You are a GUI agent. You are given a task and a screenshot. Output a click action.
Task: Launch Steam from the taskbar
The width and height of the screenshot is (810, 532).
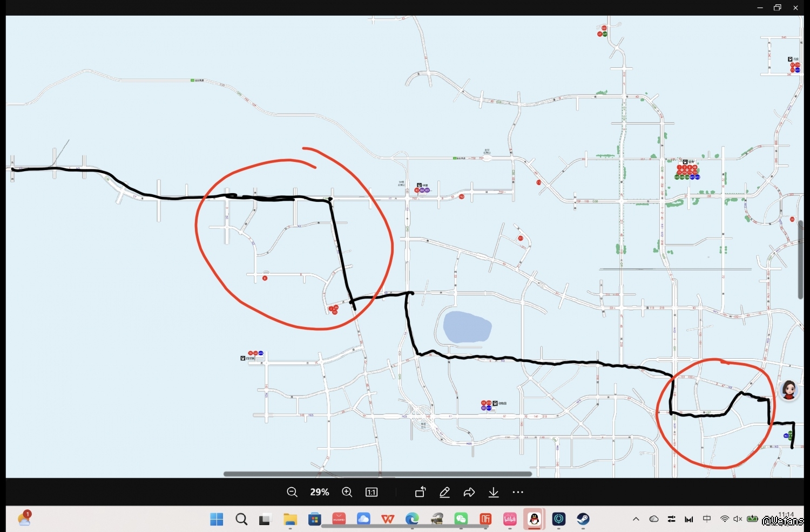[583, 519]
